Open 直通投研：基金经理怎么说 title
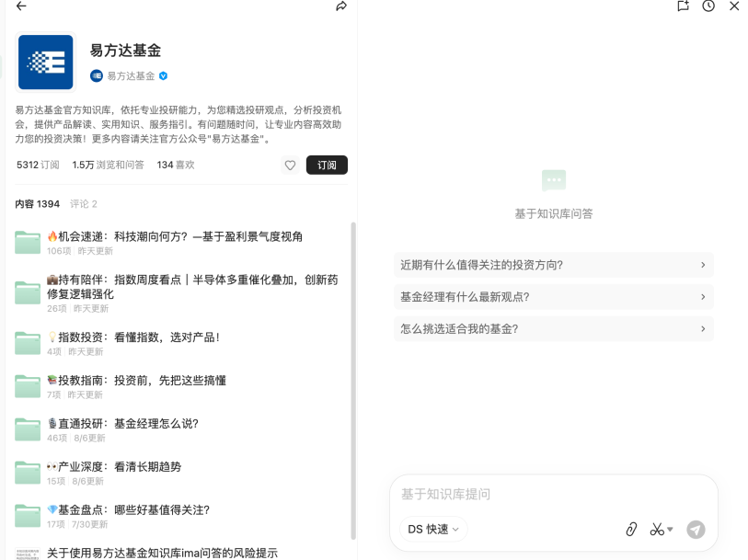The image size is (748, 560). [x=122, y=424]
